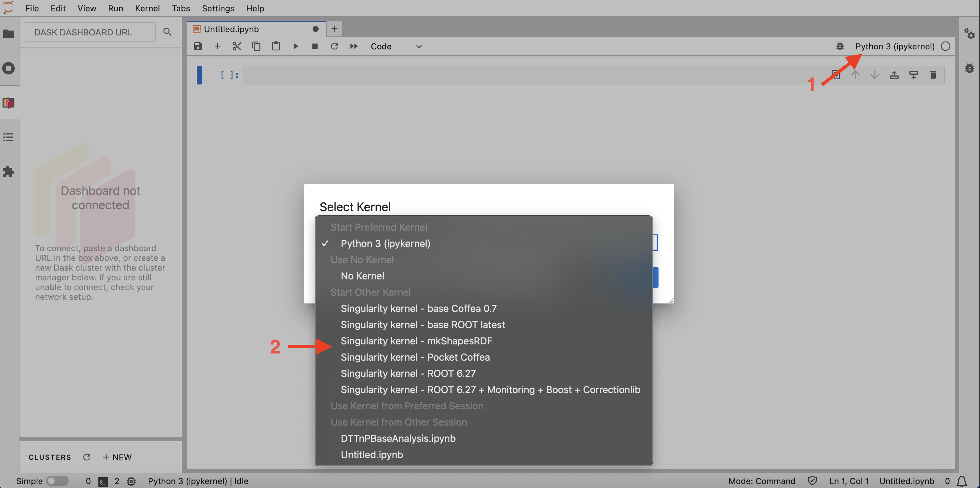980x488 pixels.
Task: Move cell down arrow icon
Action: (874, 75)
